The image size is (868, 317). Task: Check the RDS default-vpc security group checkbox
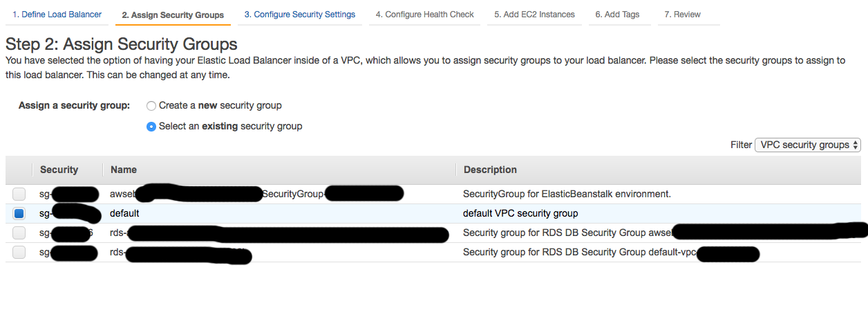point(19,253)
